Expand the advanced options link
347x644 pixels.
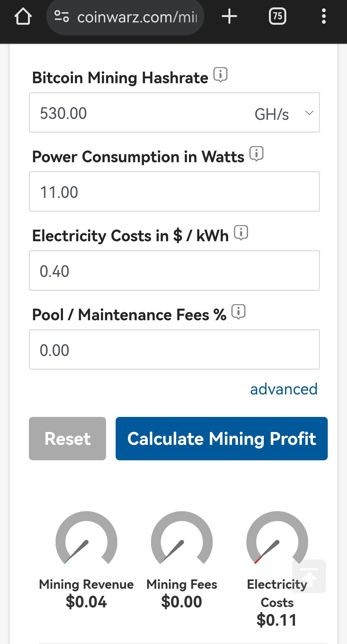[284, 389]
